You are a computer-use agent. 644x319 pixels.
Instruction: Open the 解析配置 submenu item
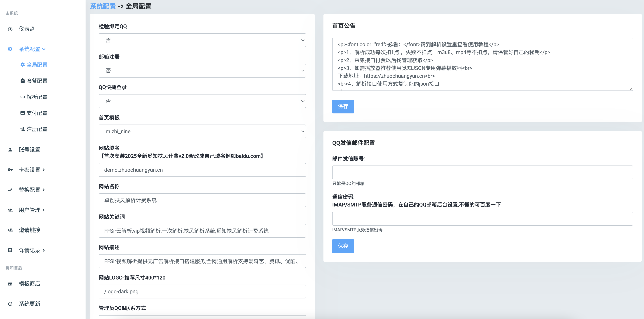(x=37, y=97)
